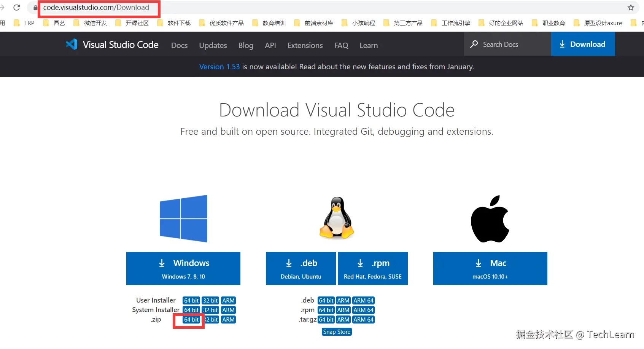Open the 优质软件产品 bookmark folder

(221, 23)
